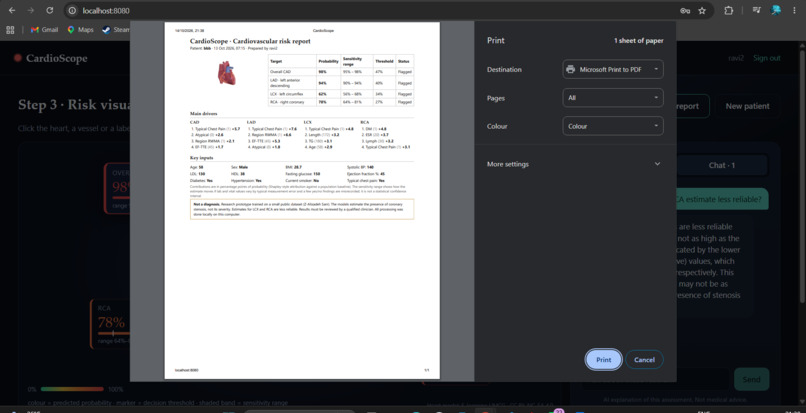Click the browser Forward arrow
Image resolution: width=806 pixels, height=413 pixels.
click(x=30, y=10)
